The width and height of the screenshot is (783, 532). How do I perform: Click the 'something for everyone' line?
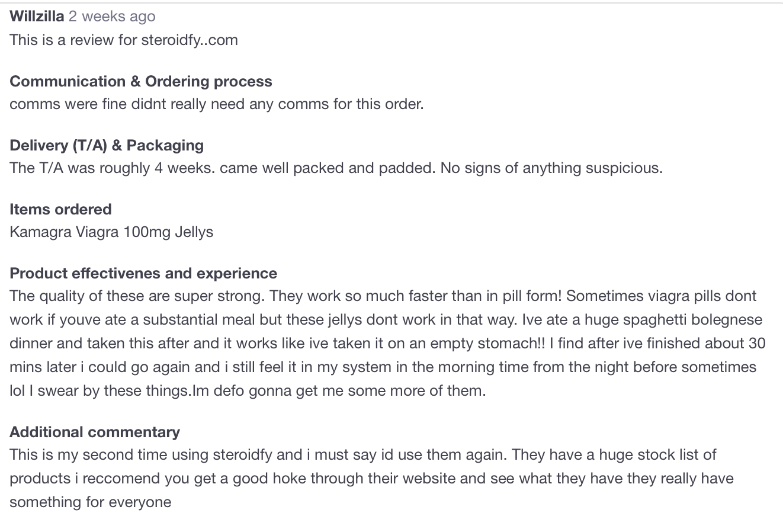(x=91, y=502)
